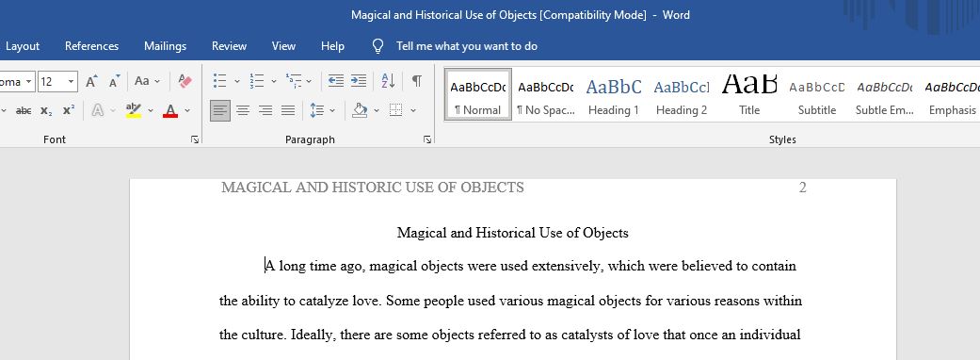This screenshot has width=980, height=360.
Task: Decrease font size with Shrink Font icon
Action: (x=114, y=81)
